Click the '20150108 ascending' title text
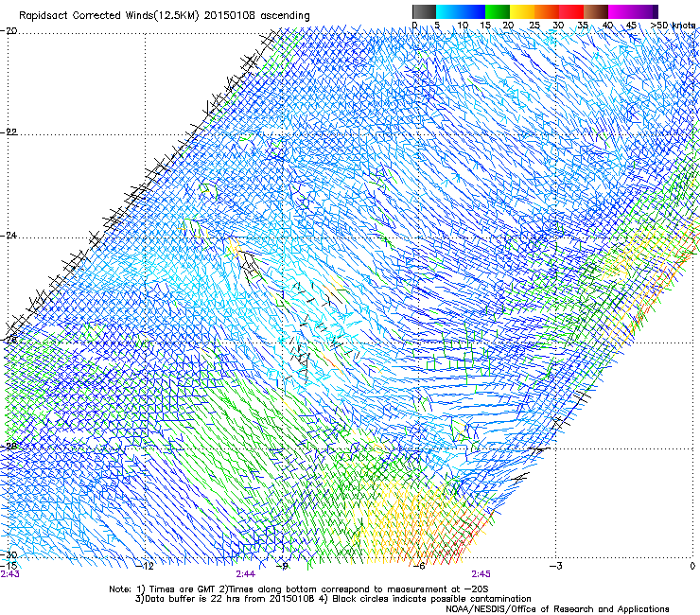Screen dimensions: 700x615 pos(256,16)
